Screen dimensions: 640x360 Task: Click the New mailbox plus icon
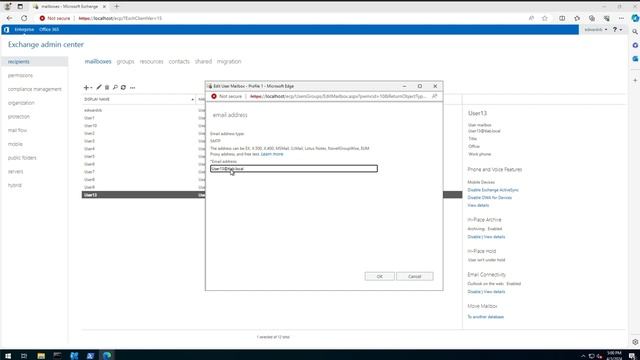[x=86, y=87]
